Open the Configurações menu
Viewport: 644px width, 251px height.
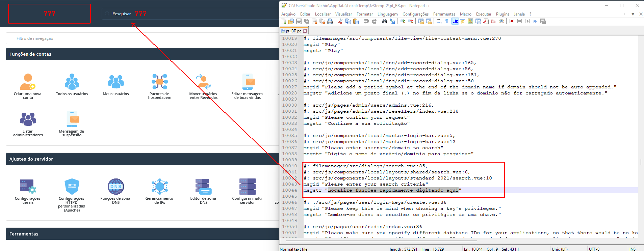coord(415,14)
